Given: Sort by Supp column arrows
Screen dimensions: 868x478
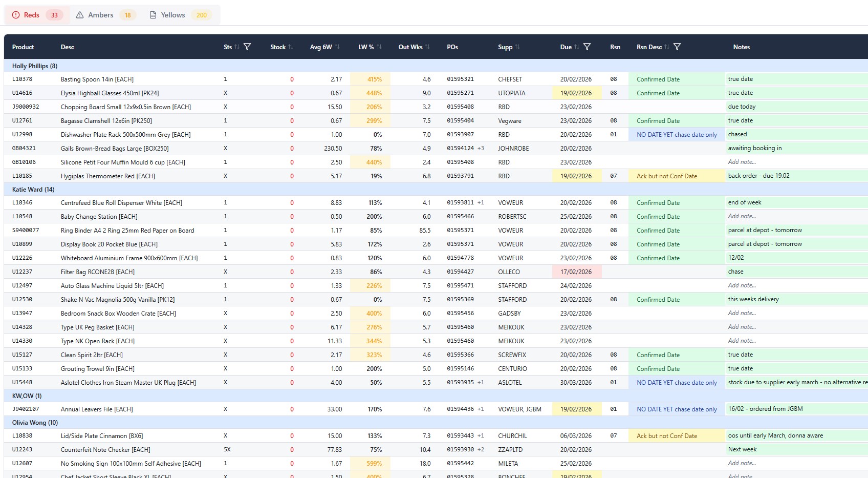Looking at the screenshot, I should click(x=517, y=47).
